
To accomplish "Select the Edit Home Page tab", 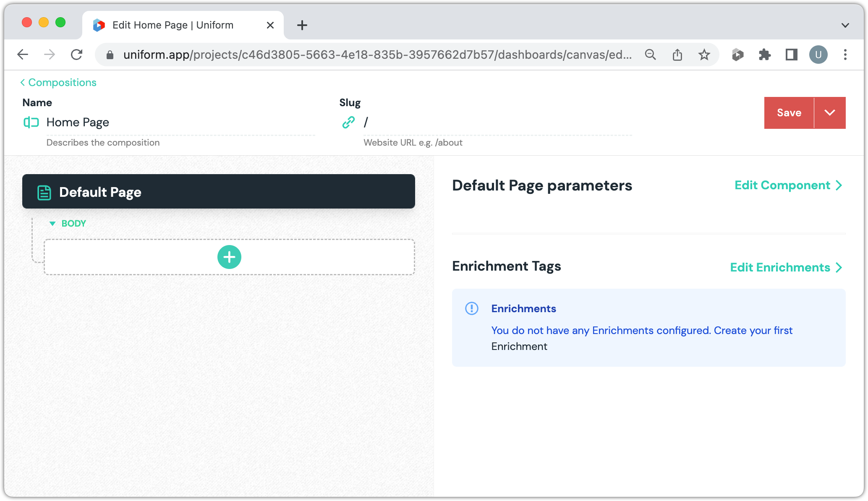I will (173, 25).
